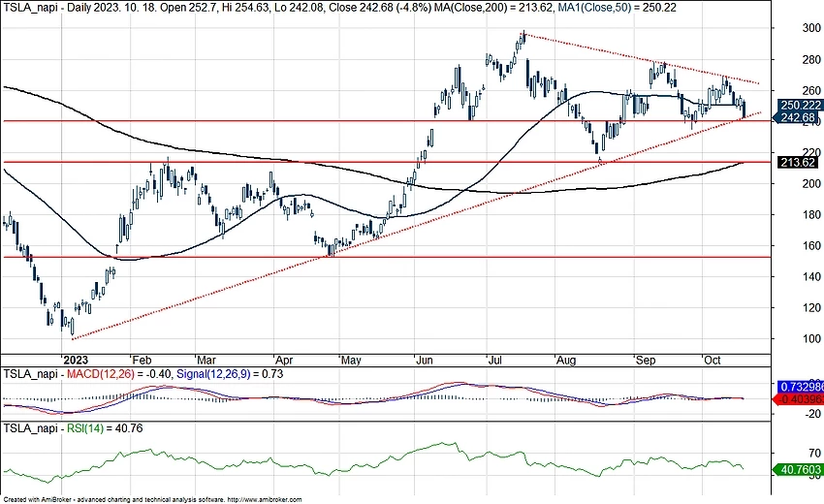Click the 160 price axis label

[x=811, y=245]
